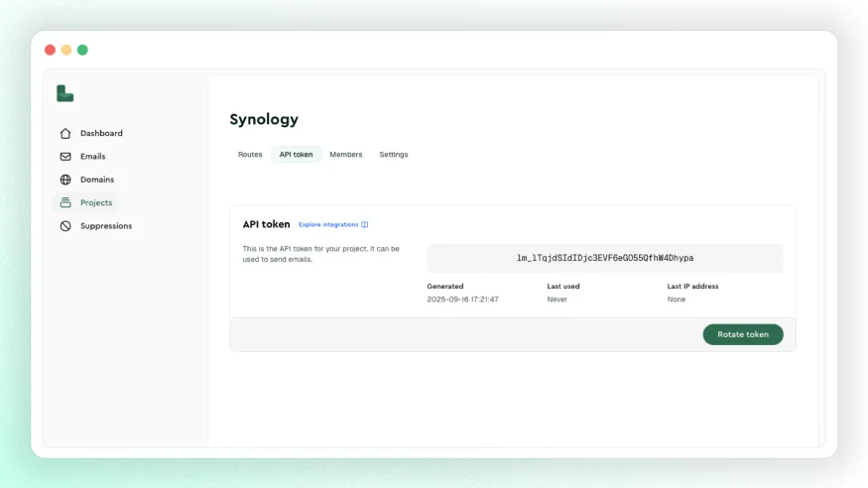Click the red close window button
This screenshot has height=488, width=868.
point(50,50)
